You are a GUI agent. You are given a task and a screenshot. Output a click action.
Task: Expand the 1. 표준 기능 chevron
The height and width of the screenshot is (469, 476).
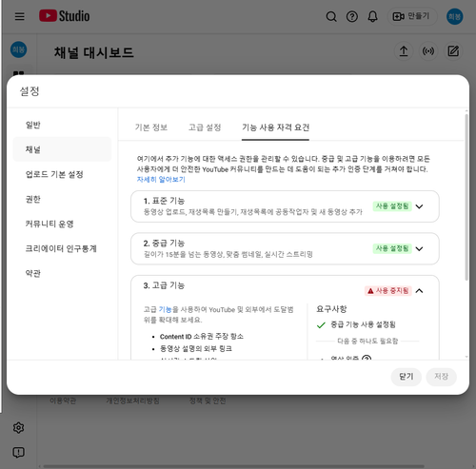point(419,206)
